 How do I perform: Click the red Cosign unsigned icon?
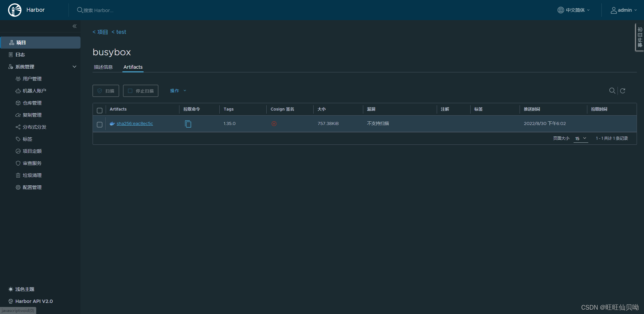[x=274, y=124]
